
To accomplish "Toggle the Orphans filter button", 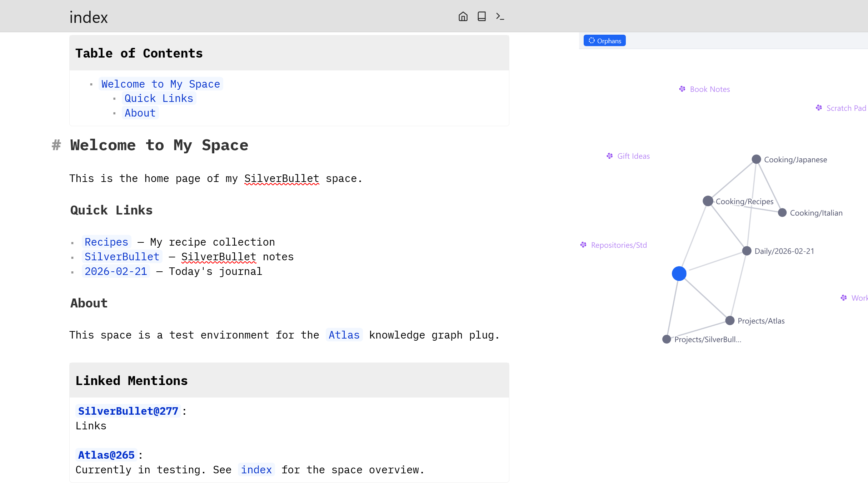I will click(604, 41).
